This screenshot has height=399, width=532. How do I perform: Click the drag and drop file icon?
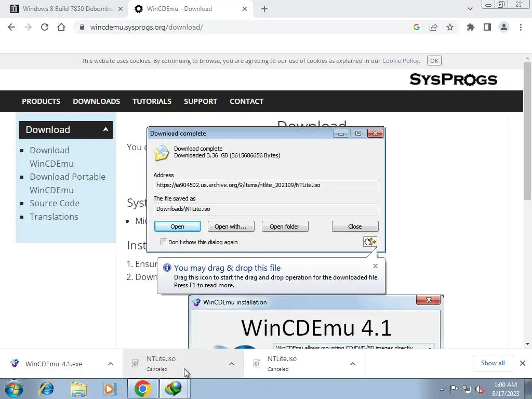pos(370,242)
